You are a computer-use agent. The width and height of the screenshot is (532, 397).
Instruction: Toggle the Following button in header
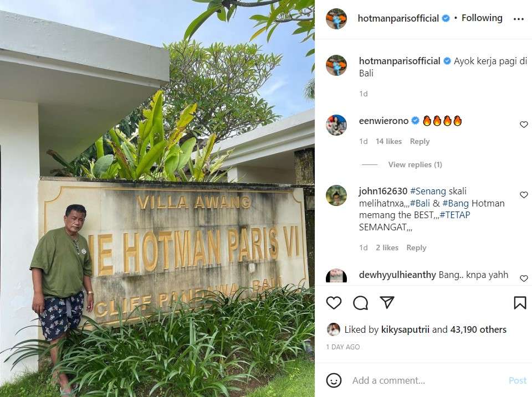(x=482, y=18)
